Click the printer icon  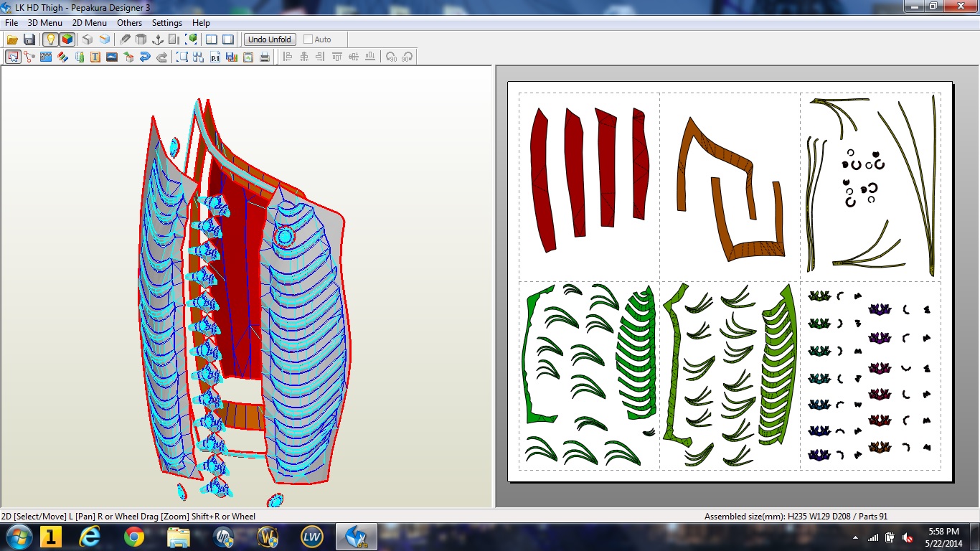pyautogui.click(x=265, y=57)
